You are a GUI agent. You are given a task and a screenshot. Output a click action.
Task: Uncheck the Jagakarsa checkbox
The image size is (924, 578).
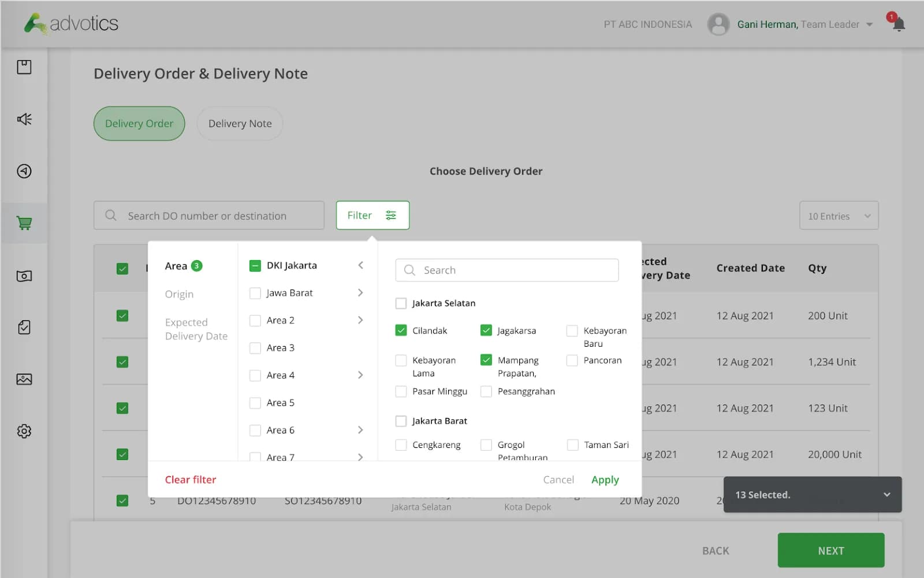pos(486,331)
